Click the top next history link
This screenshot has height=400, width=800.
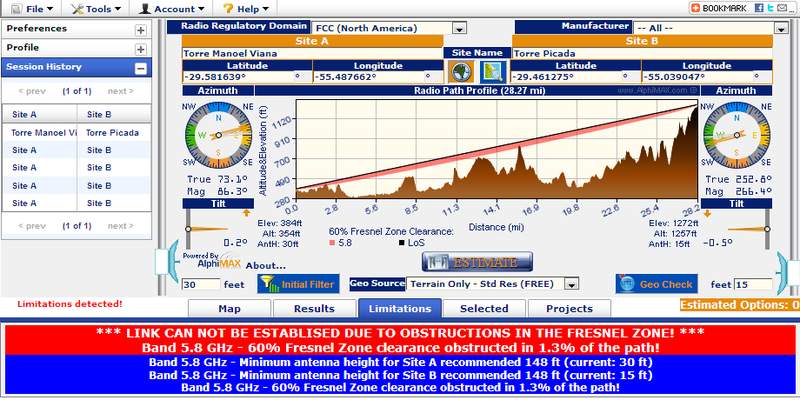[120, 91]
